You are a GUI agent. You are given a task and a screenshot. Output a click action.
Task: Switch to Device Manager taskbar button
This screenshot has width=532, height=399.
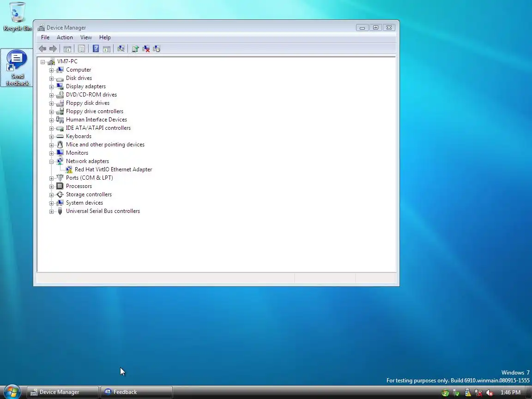coord(63,392)
